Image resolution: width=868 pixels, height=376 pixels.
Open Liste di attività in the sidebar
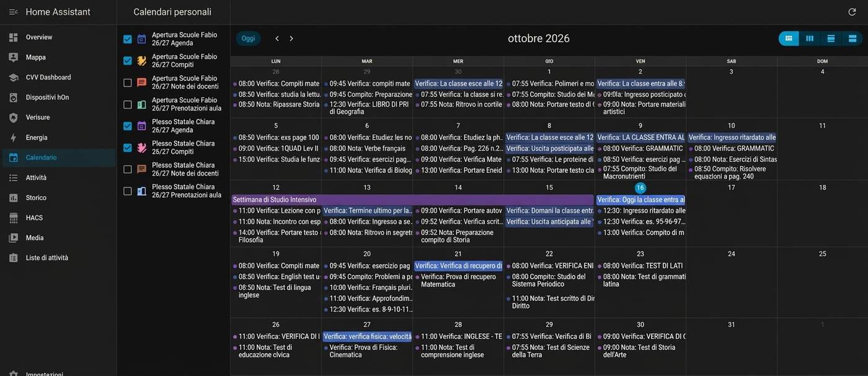(59, 258)
